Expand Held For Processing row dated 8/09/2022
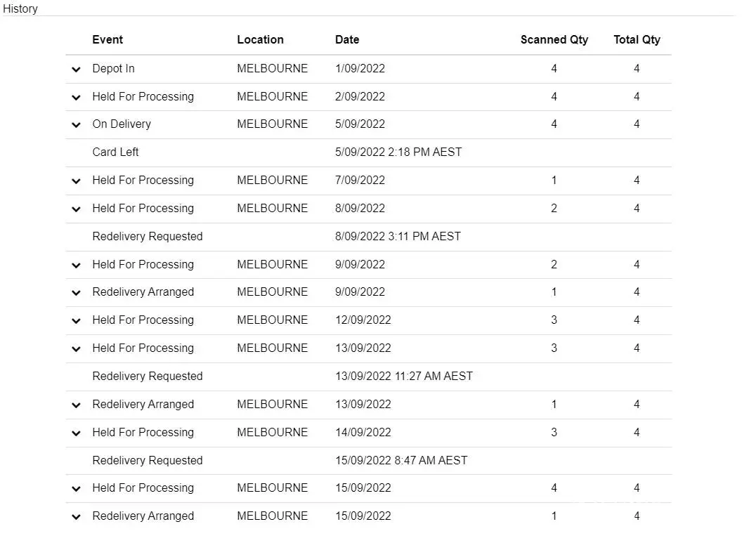 coord(76,209)
